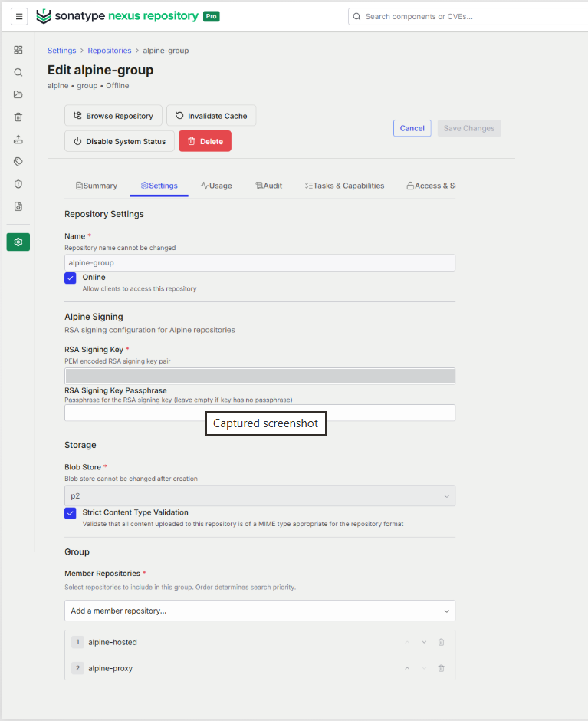Remove alpine-hosted with its trash icon
Image resolution: width=588 pixels, height=721 pixels.
pyautogui.click(x=441, y=642)
